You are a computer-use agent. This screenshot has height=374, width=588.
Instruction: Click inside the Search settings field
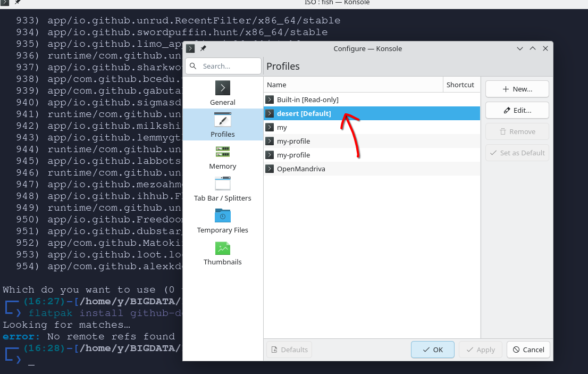pyautogui.click(x=223, y=66)
